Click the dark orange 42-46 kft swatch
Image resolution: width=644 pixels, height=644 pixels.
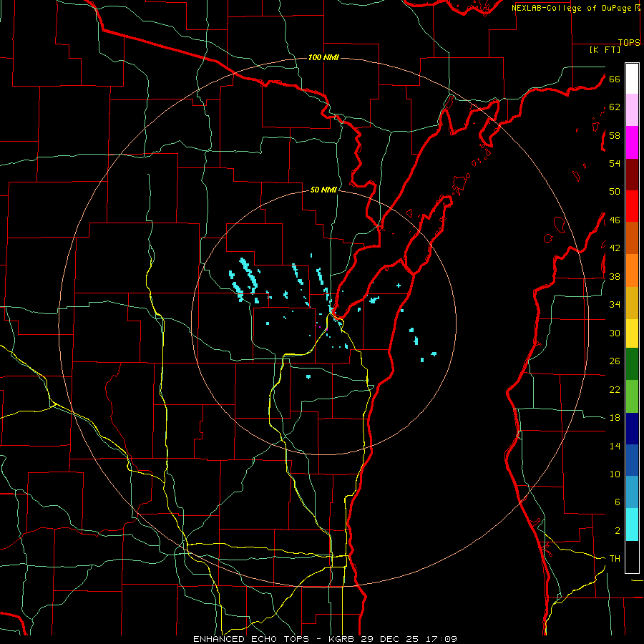pyautogui.click(x=632, y=238)
